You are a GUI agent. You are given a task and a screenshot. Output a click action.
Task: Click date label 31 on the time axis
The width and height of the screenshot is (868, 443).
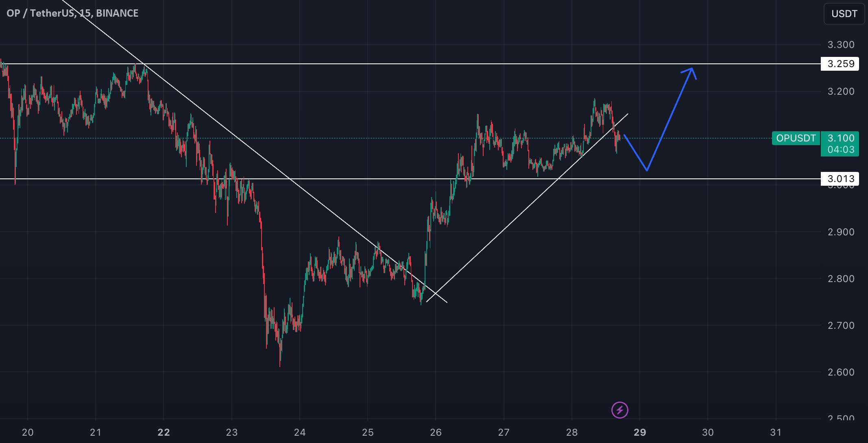pos(776,432)
